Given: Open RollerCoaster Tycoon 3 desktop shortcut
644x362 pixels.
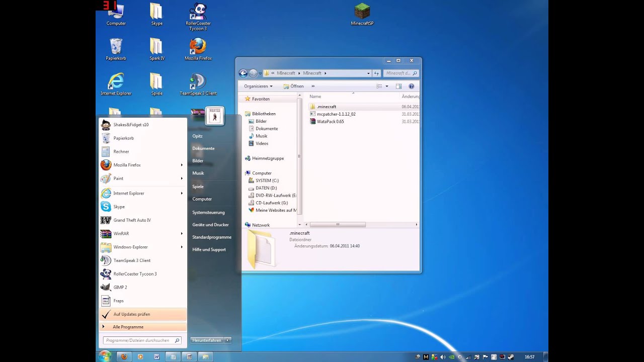Looking at the screenshot, I should (x=198, y=14).
